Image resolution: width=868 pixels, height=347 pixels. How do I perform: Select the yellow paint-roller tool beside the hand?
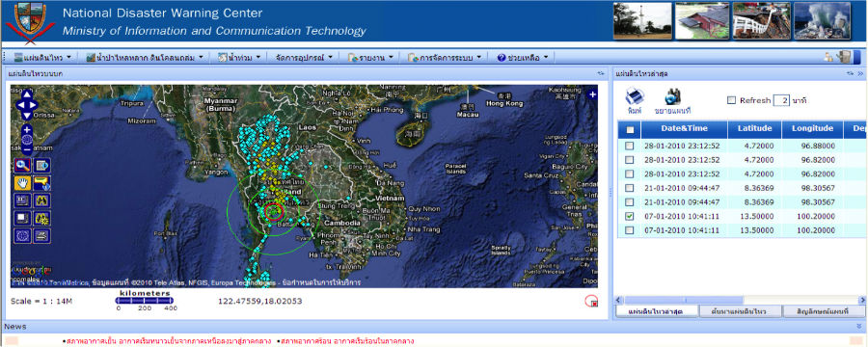42,182
